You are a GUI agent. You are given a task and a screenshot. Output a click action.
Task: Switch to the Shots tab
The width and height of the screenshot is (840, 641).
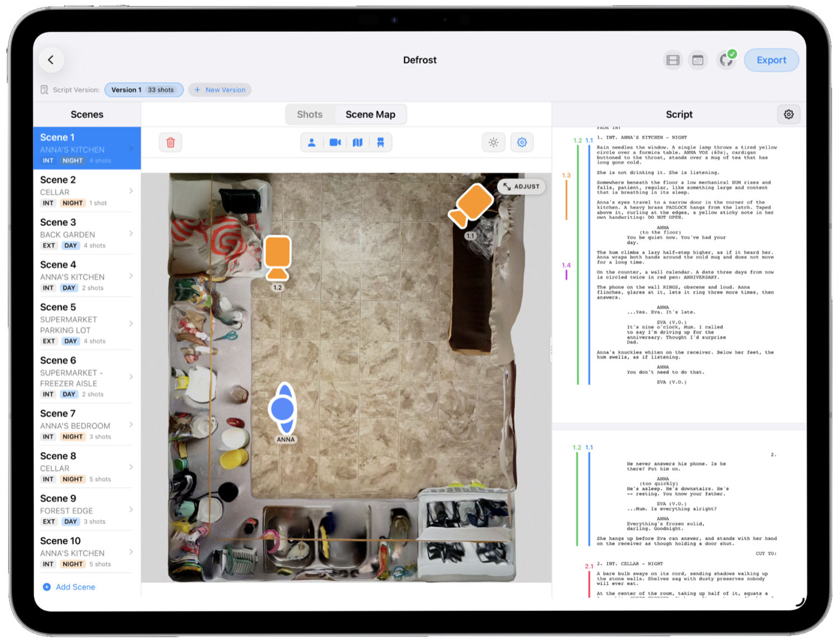[x=310, y=114]
